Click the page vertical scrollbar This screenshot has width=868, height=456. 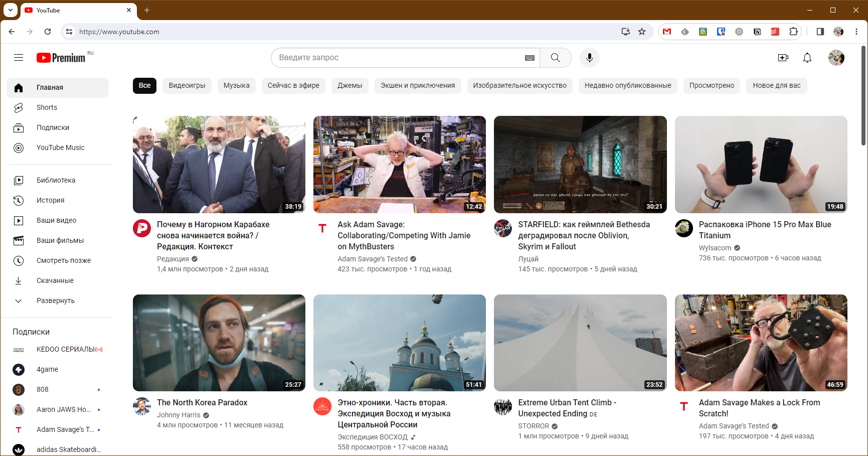[x=863, y=95]
